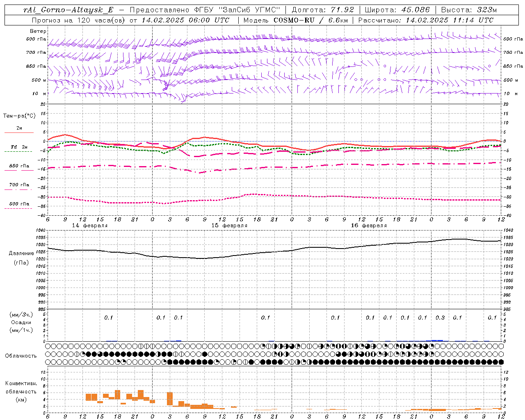Click the 10 м wind level label on the left axis
525x420 pixels.
[x=39, y=94]
